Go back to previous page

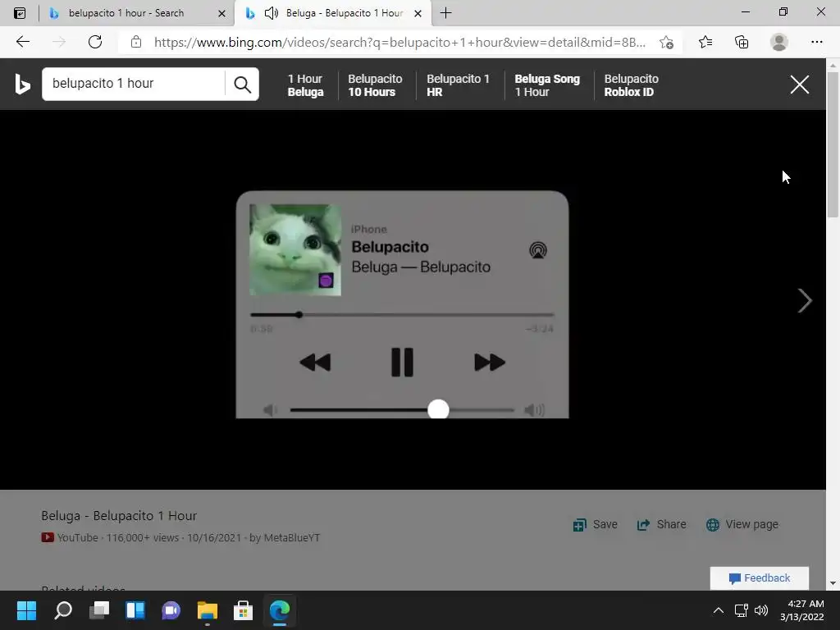click(x=22, y=42)
